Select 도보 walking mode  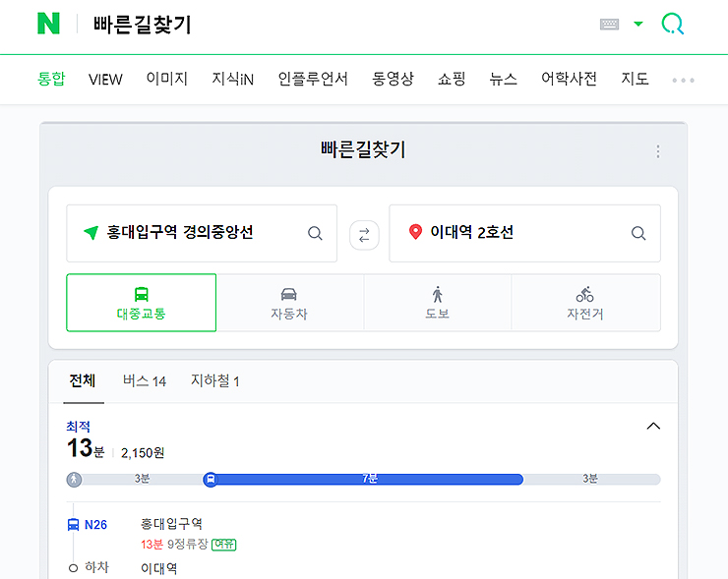click(x=438, y=303)
